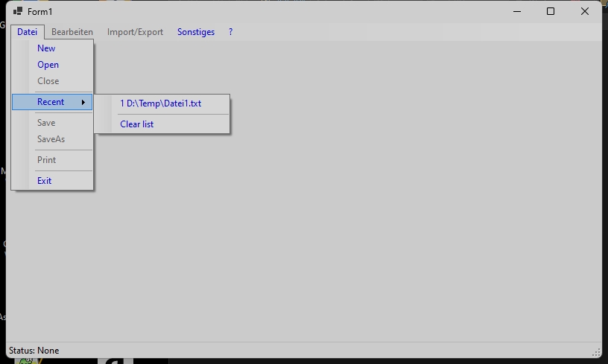Minimize the Form1 window
Screen dimensions: 608x364
516,11
